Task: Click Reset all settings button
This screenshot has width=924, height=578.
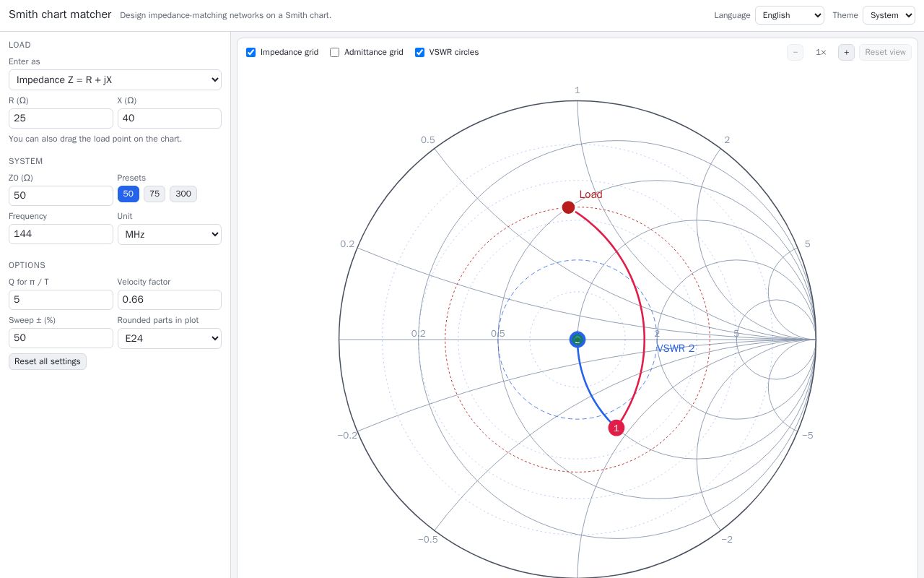Action: (x=48, y=361)
